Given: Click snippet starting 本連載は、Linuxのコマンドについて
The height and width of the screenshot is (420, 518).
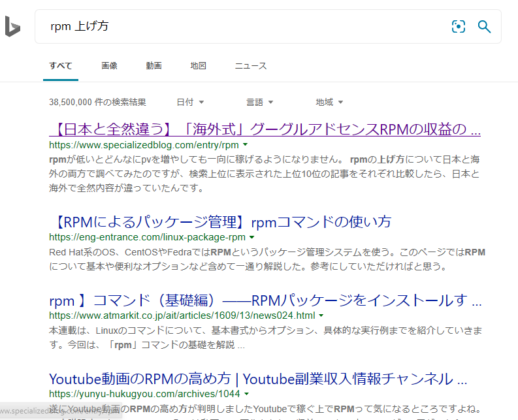Looking at the screenshot, I should (x=266, y=338).
